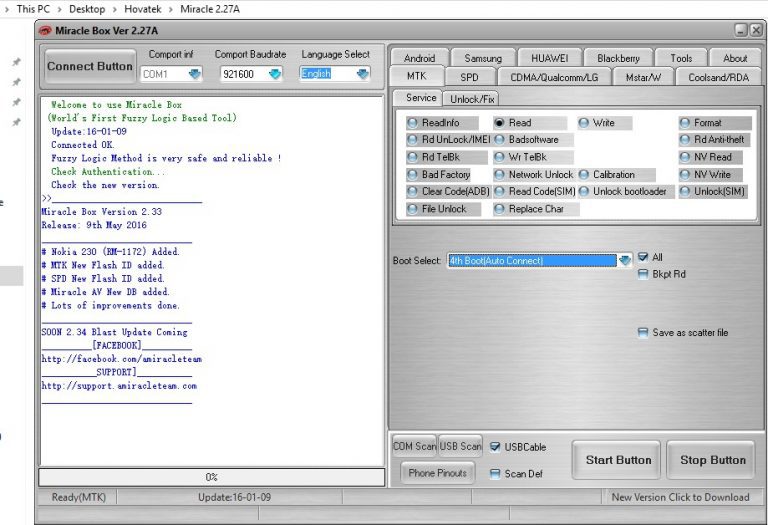
Task: Click the Connect Button
Action: (x=90, y=67)
